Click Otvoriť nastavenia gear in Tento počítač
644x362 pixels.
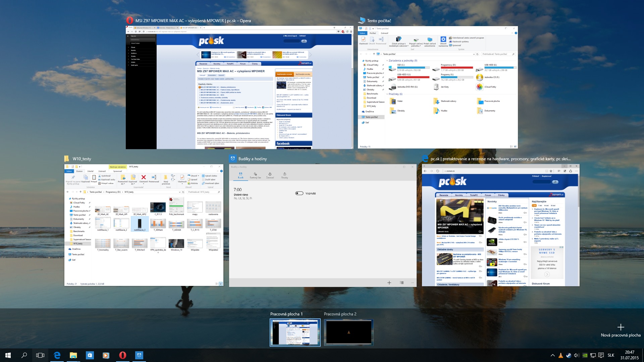(443, 39)
